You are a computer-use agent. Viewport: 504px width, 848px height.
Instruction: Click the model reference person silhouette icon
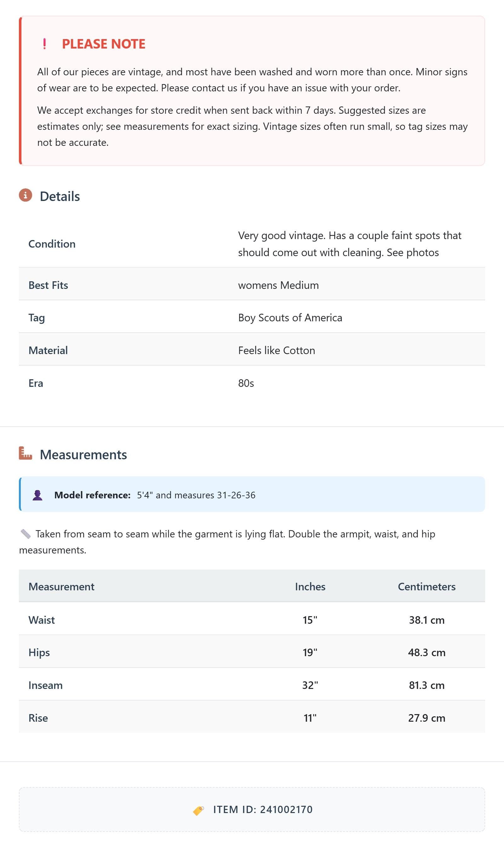(x=37, y=495)
